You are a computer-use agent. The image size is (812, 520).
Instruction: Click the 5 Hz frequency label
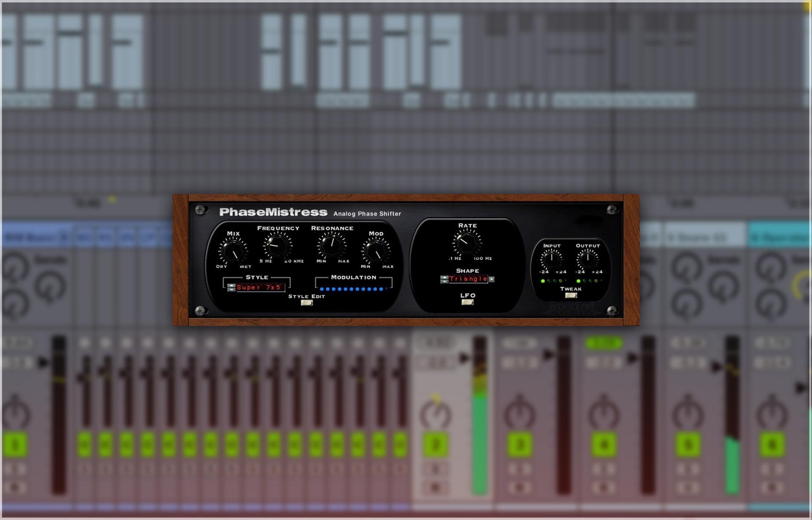click(266, 261)
